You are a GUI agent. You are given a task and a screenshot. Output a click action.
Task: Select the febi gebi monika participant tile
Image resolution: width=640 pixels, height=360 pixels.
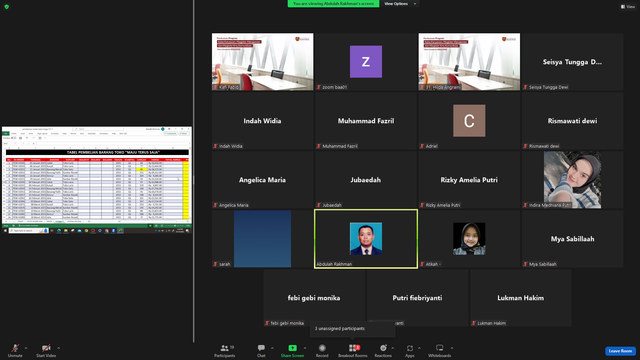(x=314, y=298)
